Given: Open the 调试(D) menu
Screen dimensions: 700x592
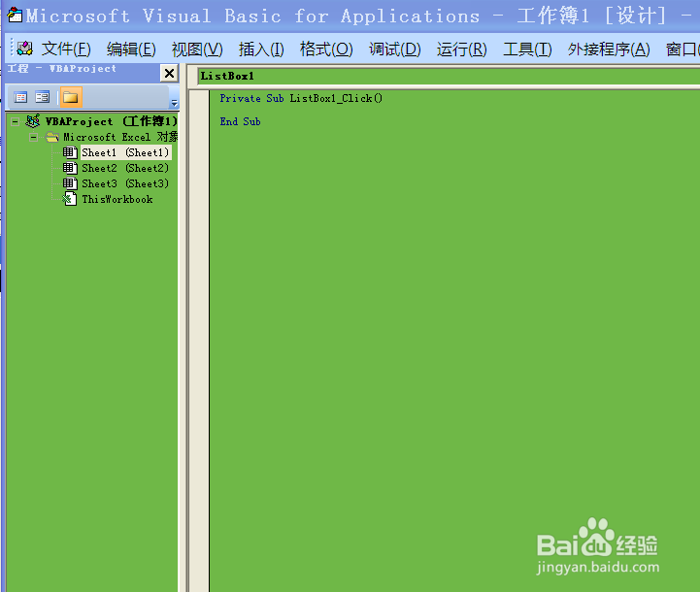Looking at the screenshot, I should click(394, 49).
